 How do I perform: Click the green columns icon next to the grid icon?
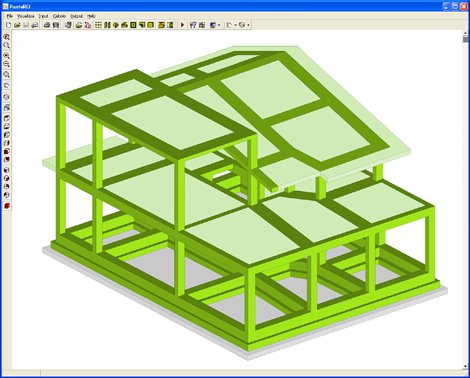pos(107,25)
